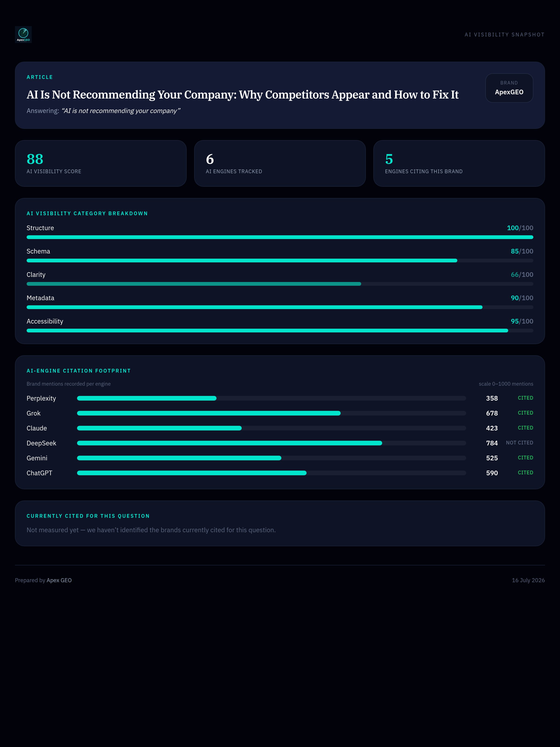
Task: Click the Perplexity engine label
Action: (41, 398)
